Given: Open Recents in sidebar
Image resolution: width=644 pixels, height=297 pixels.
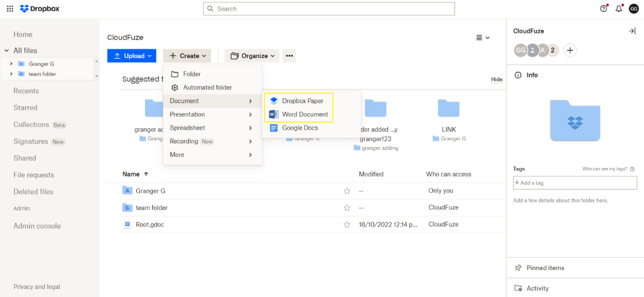Looking at the screenshot, I should point(26,91).
